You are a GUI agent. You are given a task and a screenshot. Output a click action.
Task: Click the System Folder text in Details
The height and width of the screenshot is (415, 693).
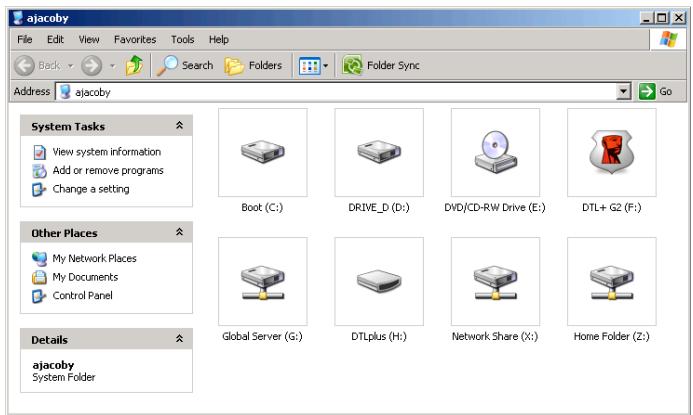(64, 377)
